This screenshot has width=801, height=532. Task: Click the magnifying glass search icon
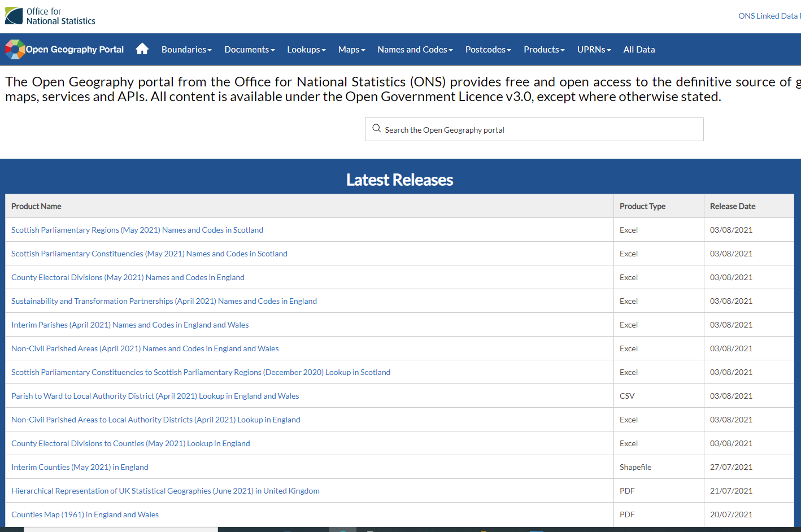pyautogui.click(x=377, y=129)
